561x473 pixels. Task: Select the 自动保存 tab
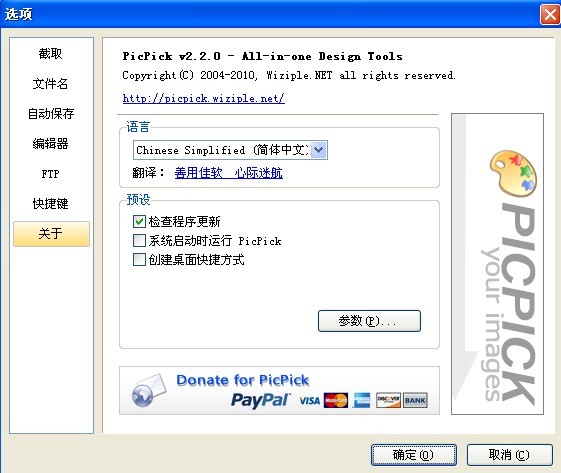(x=50, y=114)
